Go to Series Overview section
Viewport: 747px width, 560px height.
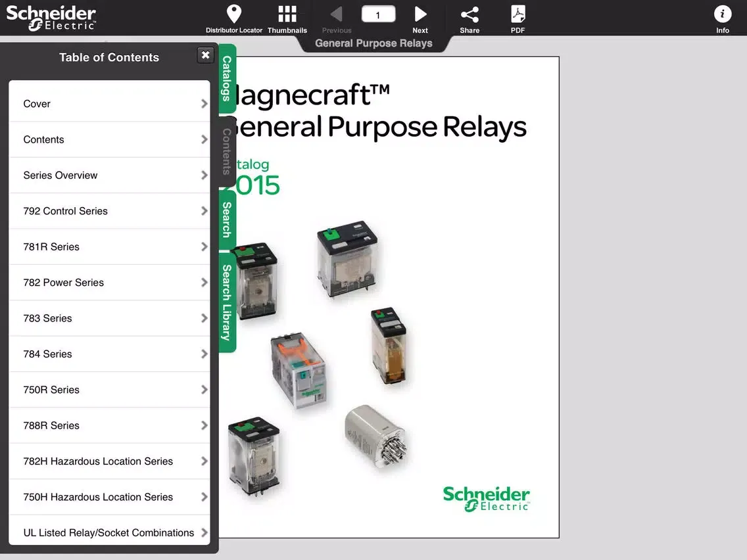pos(109,175)
